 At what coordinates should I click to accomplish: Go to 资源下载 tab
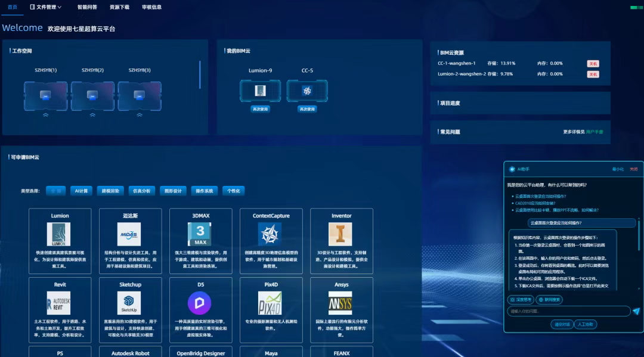point(119,7)
